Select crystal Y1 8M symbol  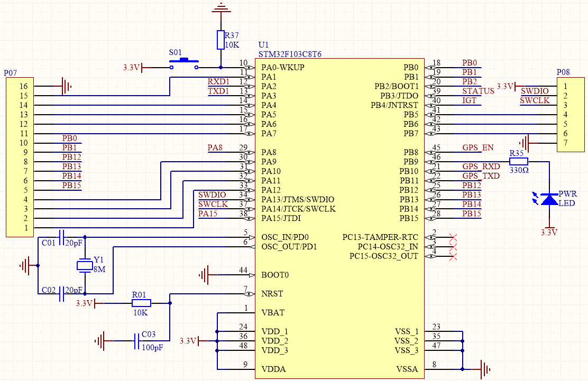pos(85,265)
